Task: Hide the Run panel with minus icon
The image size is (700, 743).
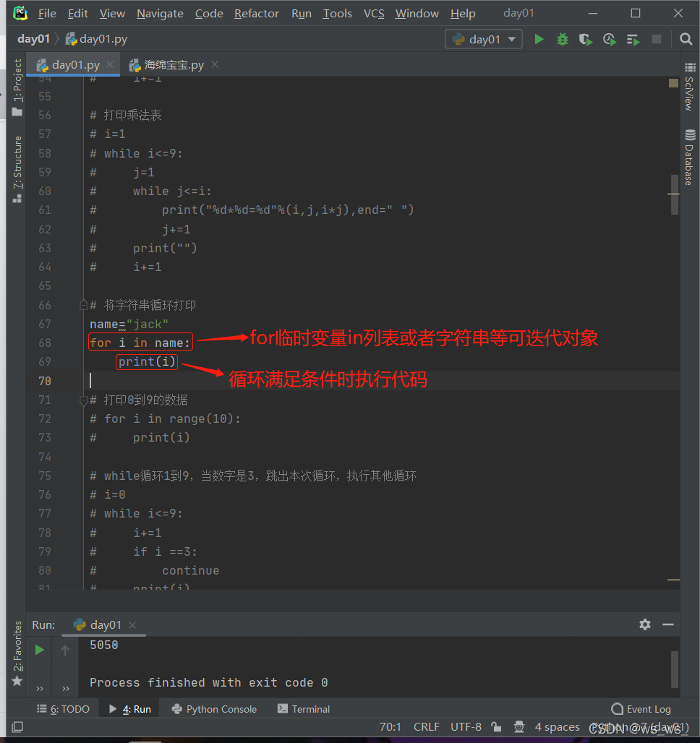Action: pyautogui.click(x=668, y=624)
